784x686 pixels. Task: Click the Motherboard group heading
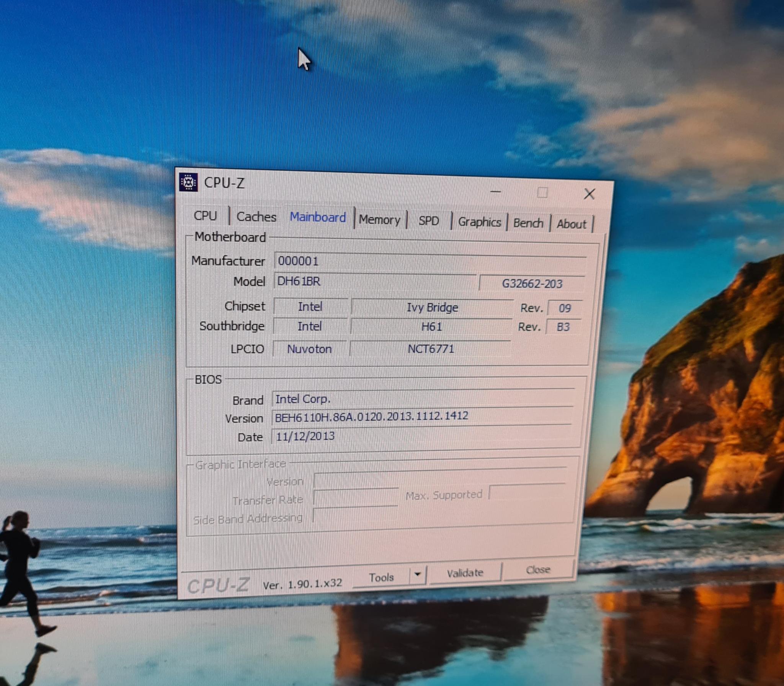(230, 237)
